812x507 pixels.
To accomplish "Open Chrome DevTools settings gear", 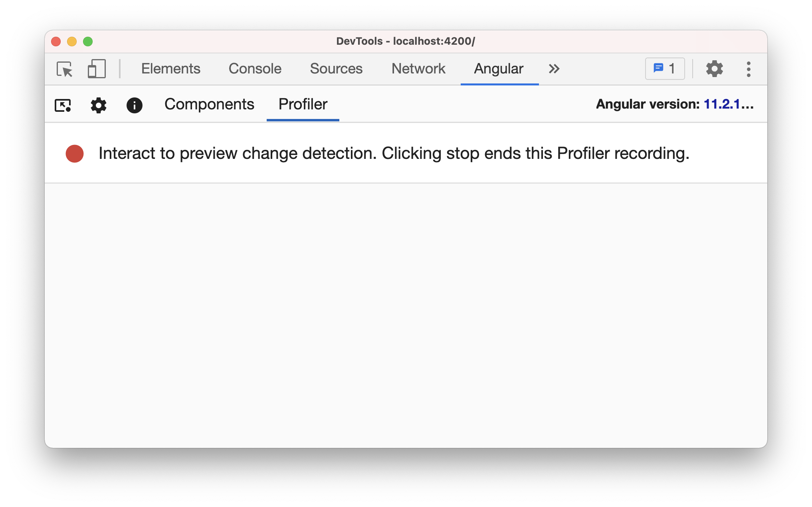I will pyautogui.click(x=714, y=69).
